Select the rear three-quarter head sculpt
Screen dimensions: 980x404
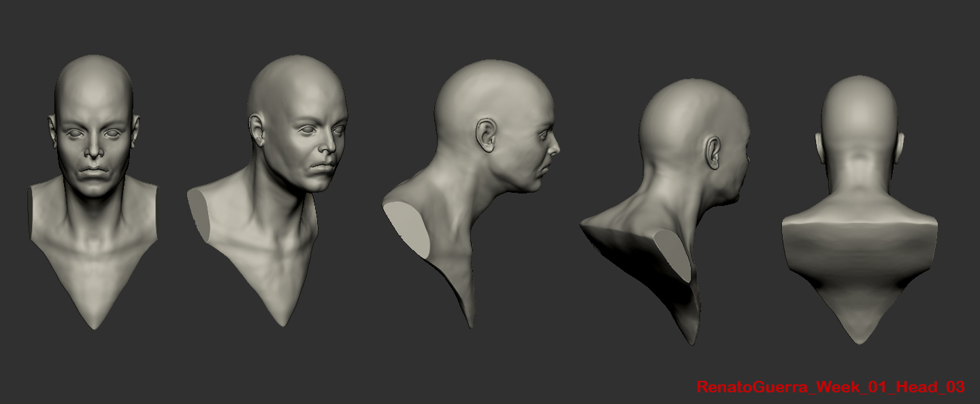665,212
